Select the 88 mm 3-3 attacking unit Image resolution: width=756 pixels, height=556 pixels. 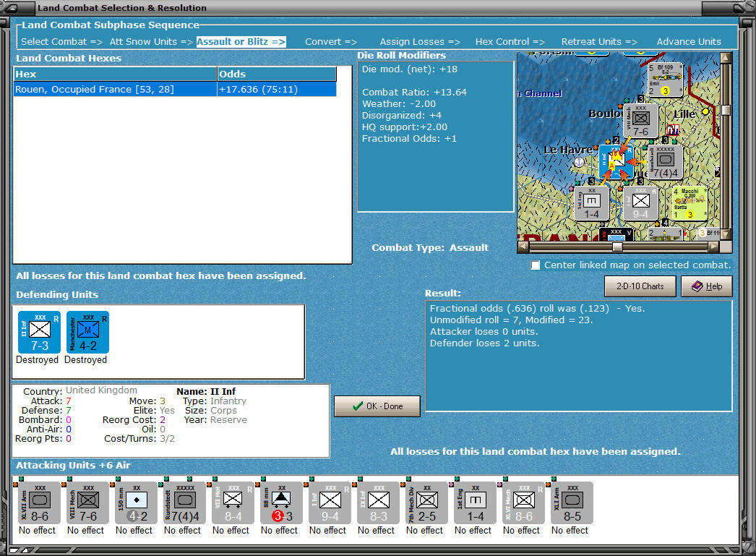[x=282, y=503]
